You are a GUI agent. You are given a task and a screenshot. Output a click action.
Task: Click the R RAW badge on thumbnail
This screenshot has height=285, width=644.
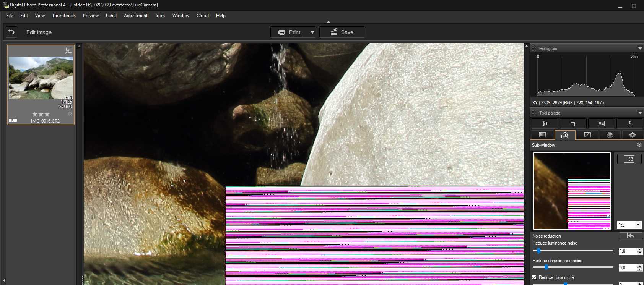coord(13,121)
